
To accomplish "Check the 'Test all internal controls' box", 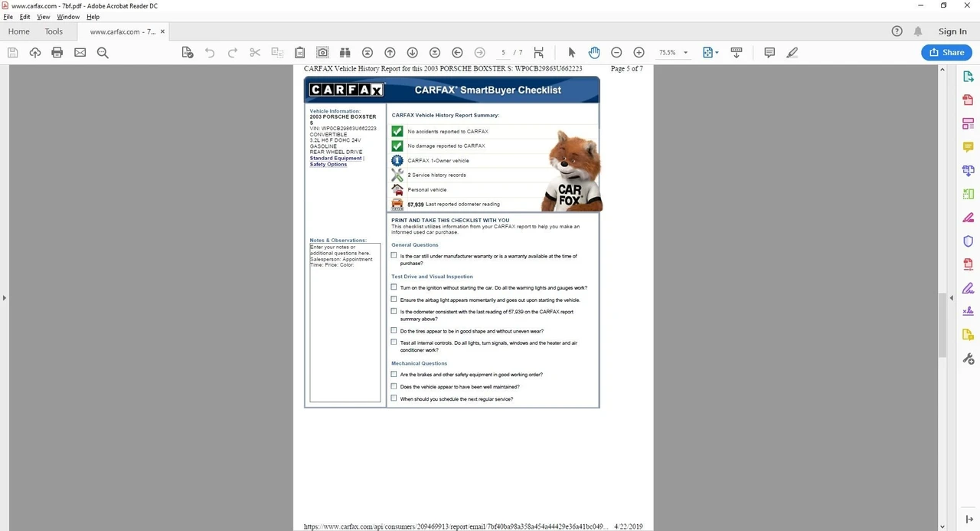I will click(394, 343).
